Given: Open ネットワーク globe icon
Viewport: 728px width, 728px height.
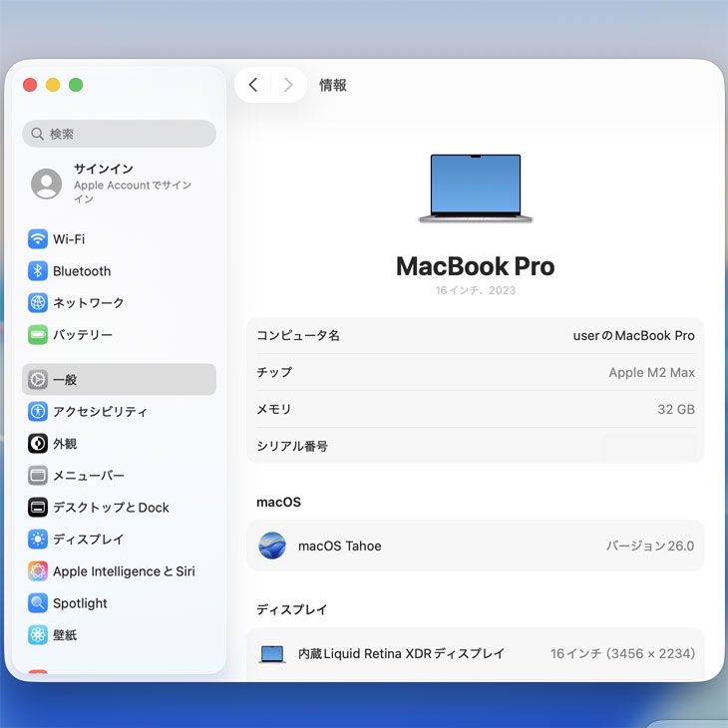Looking at the screenshot, I should (x=38, y=303).
